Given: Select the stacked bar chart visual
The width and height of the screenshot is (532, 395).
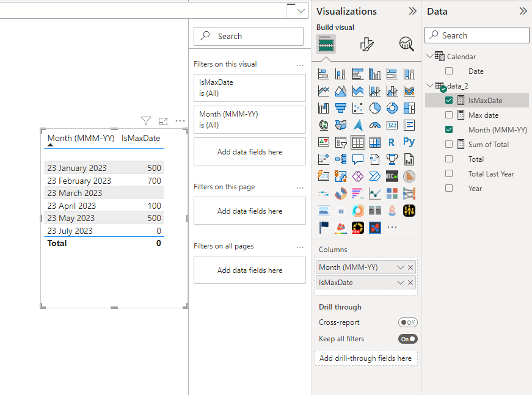Looking at the screenshot, I should point(323,74).
